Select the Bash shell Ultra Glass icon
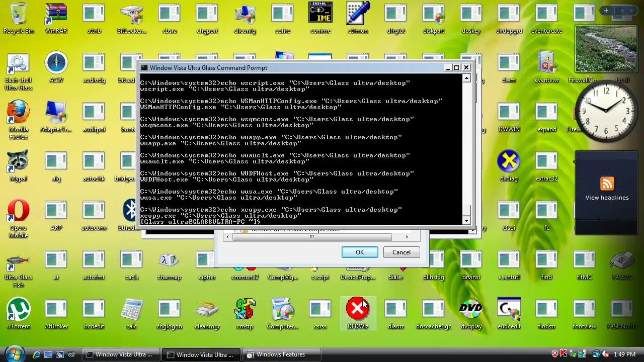Viewport: 644px width, 362px height. (19, 71)
